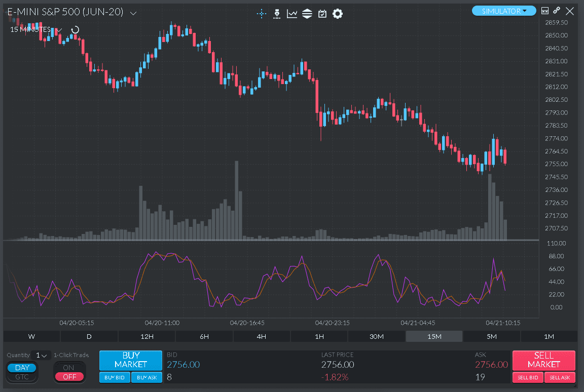This screenshot has height=392, width=584.
Task: Select the 5M timeframe tab
Action: [x=492, y=336]
